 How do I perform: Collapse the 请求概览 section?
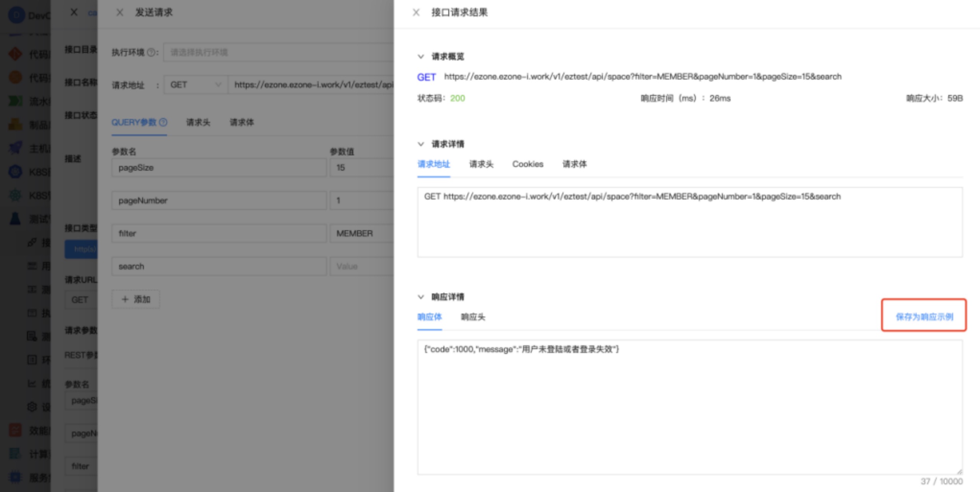(420, 57)
